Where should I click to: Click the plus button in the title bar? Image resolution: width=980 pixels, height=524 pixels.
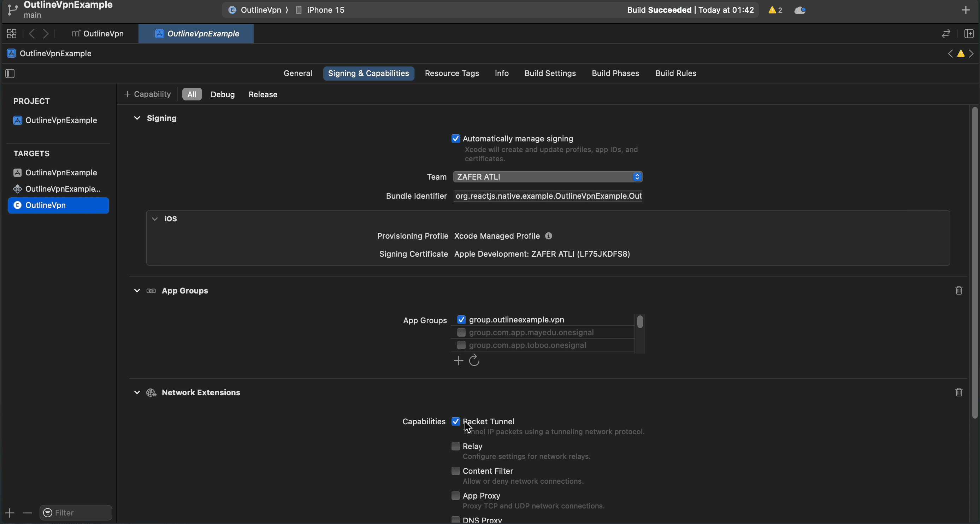[x=966, y=10]
